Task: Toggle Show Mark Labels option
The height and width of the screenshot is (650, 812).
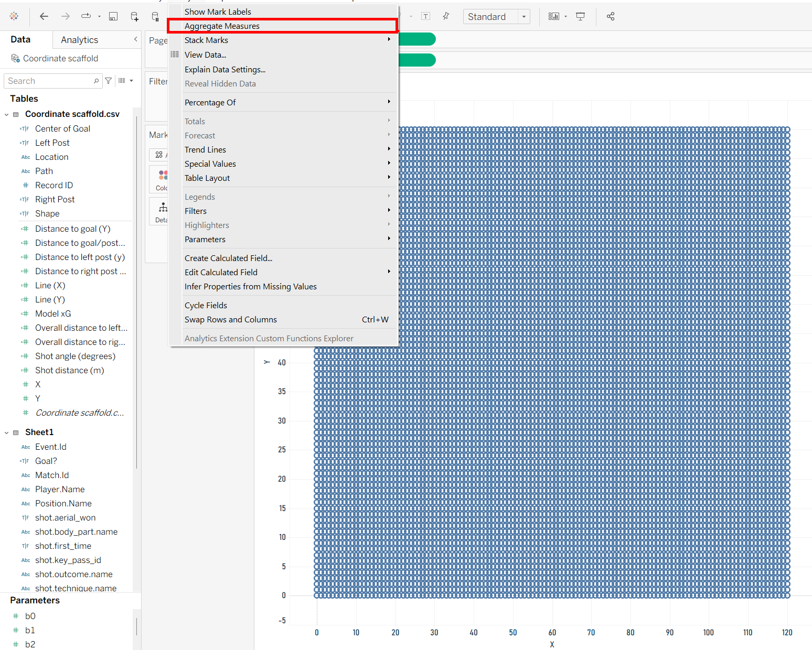Action: pyautogui.click(x=218, y=12)
